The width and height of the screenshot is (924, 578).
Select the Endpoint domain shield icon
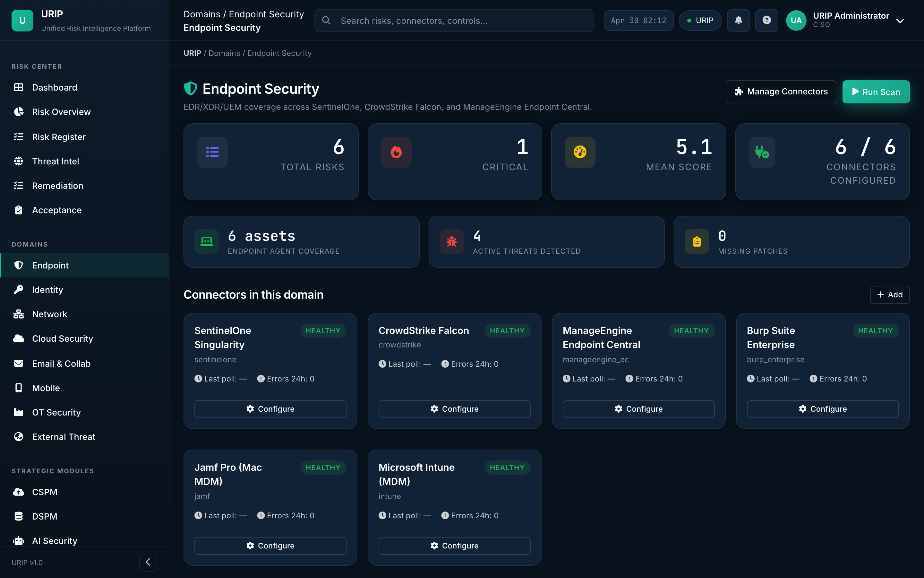pyautogui.click(x=18, y=265)
